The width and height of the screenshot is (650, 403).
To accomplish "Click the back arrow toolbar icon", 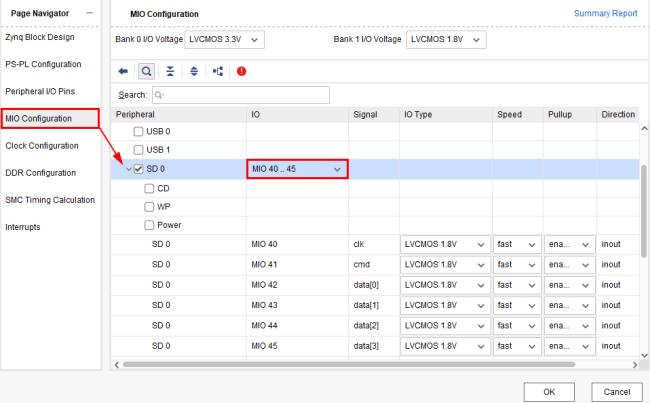I will tap(125, 71).
